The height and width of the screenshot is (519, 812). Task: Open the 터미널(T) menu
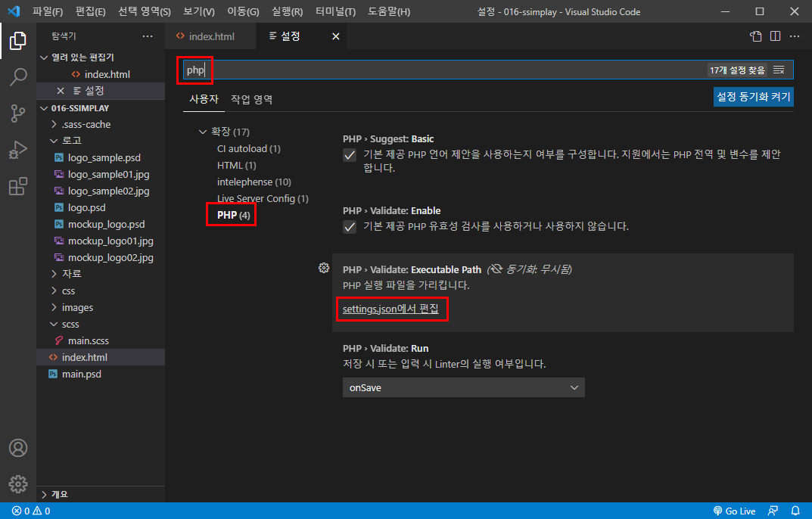(x=335, y=11)
